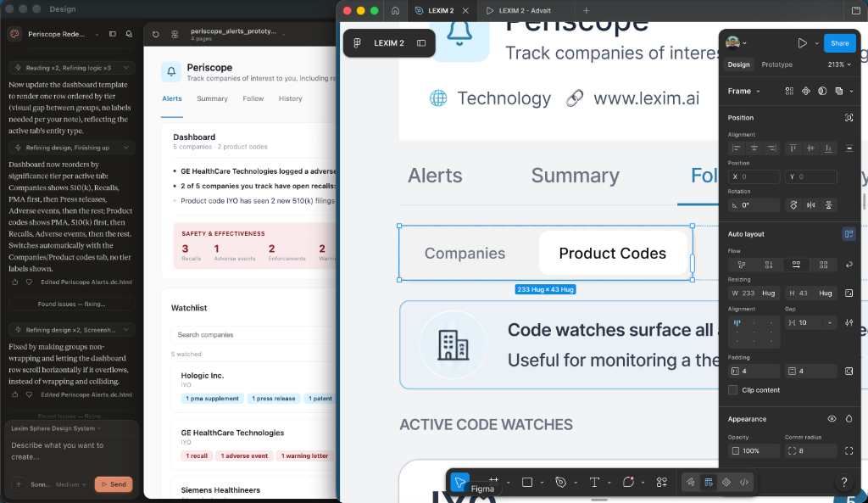Click Companies segment on Figma canvas
This screenshot has width=868, height=503.
tap(465, 253)
